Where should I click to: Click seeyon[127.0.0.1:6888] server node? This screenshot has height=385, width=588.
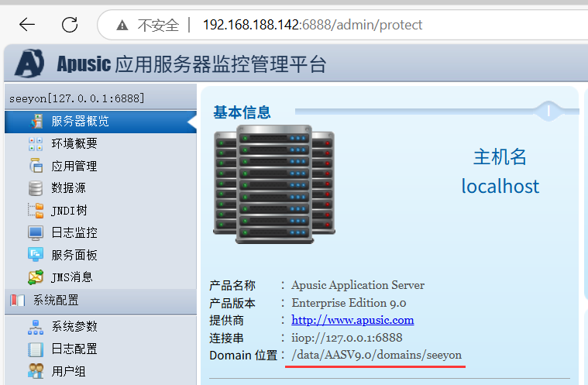[77, 98]
